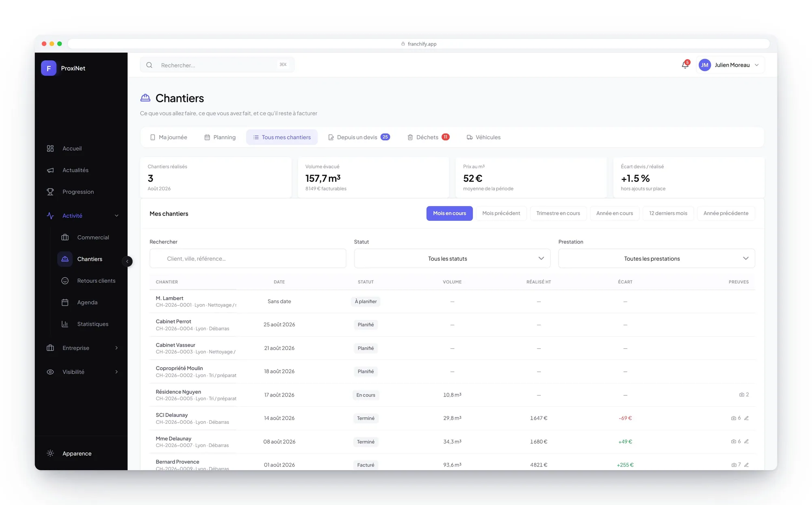812x505 pixels.
Task: Click the search magnifier icon
Action: click(x=149, y=65)
